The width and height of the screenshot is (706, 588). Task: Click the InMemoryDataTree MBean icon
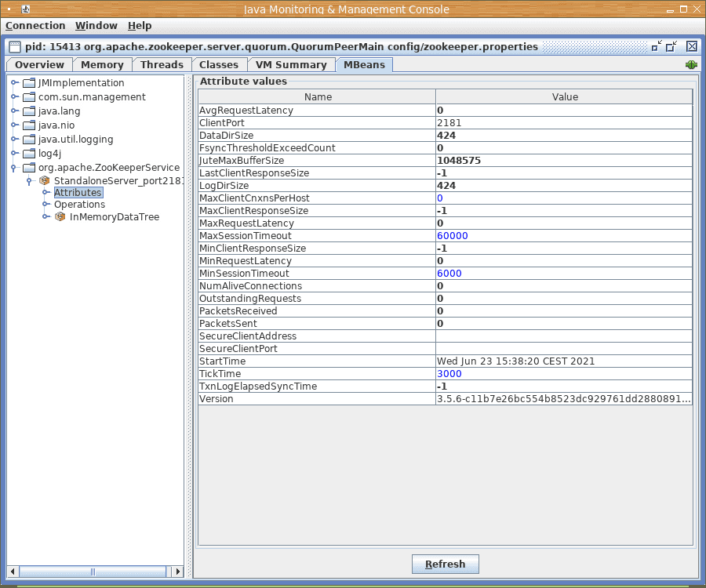pos(60,217)
